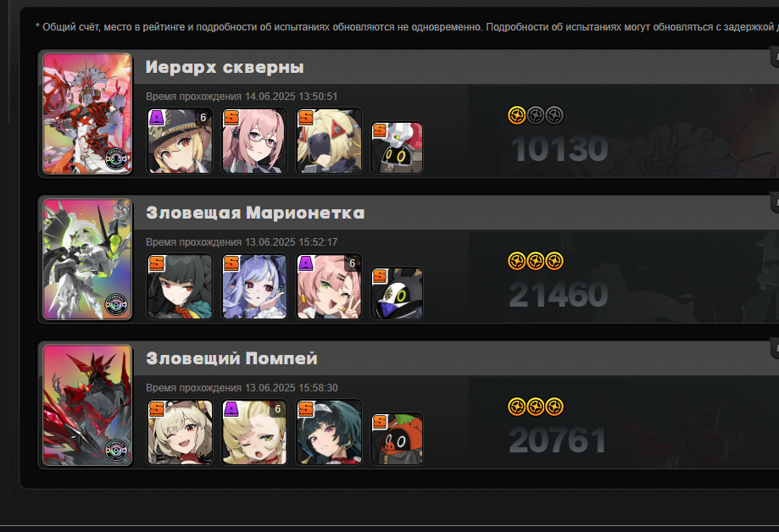The height and width of the screenshot is (532, 779).
Task: Click the white robot bangboo icon
Action: click(397, 147)
